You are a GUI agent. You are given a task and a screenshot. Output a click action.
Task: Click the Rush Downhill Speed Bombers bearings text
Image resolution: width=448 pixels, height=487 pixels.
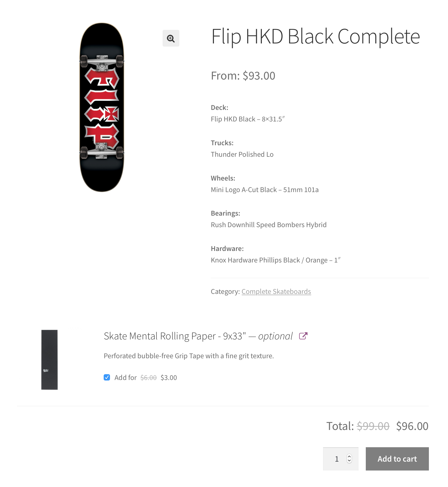(268, 225)
